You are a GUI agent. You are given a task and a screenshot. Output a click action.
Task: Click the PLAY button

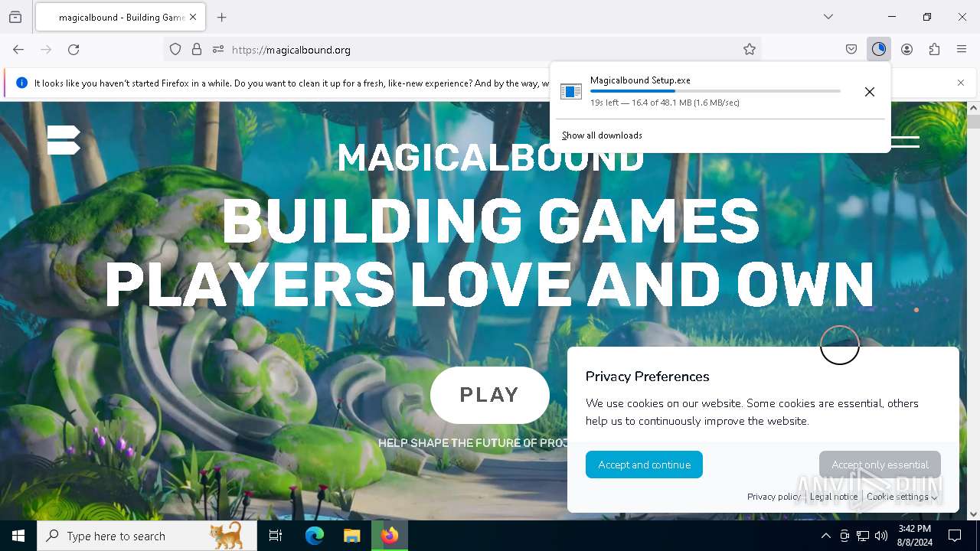(490, 395)
